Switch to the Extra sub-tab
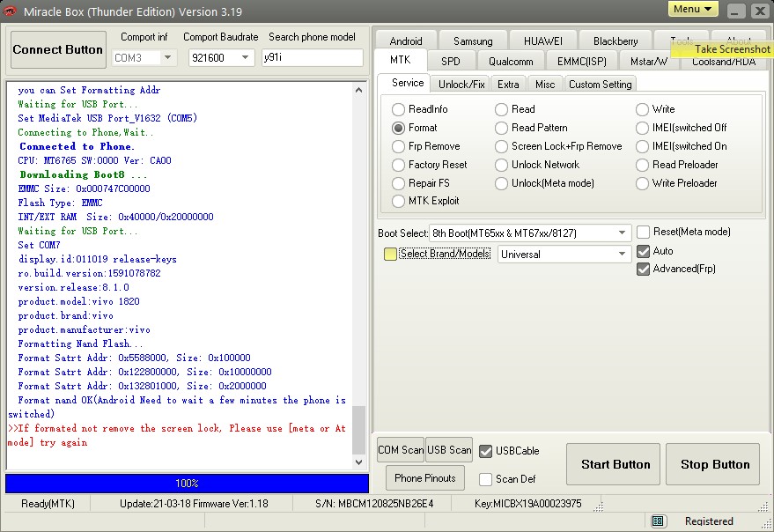Screen dimensions: 774x532 [x=508, y=84]
